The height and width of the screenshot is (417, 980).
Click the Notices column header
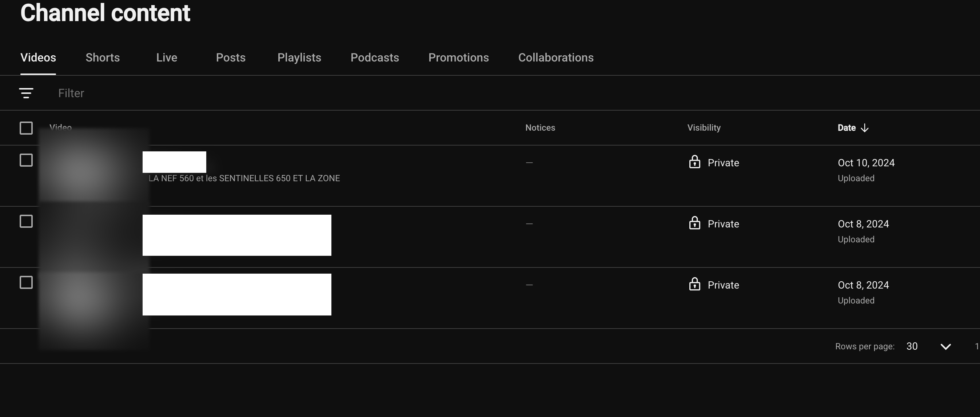pos(540,128)
